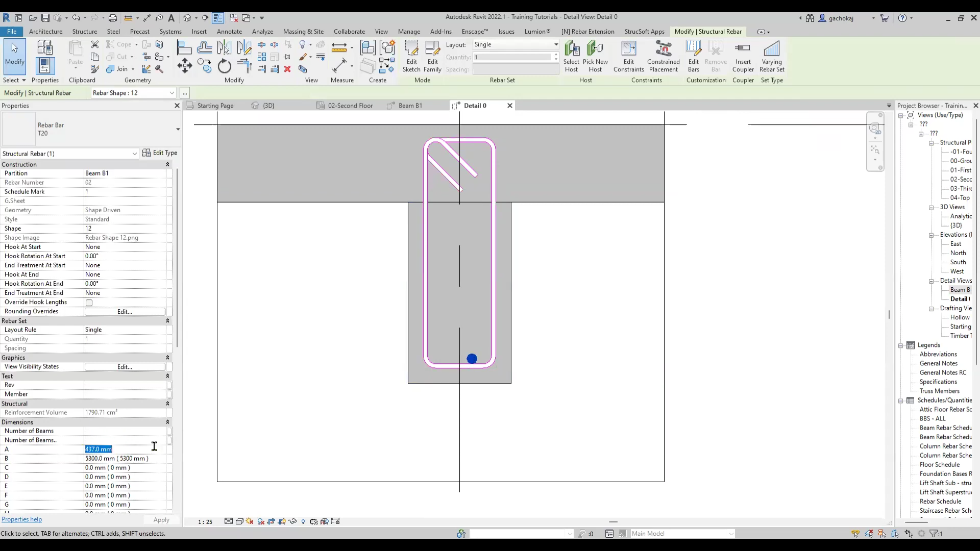Activate the Rotate tool
Viewport: 980px width, 551px height.
click(x=225, y=66)
